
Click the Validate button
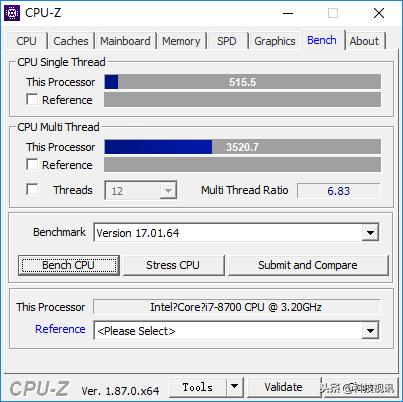tap(284, 387)
